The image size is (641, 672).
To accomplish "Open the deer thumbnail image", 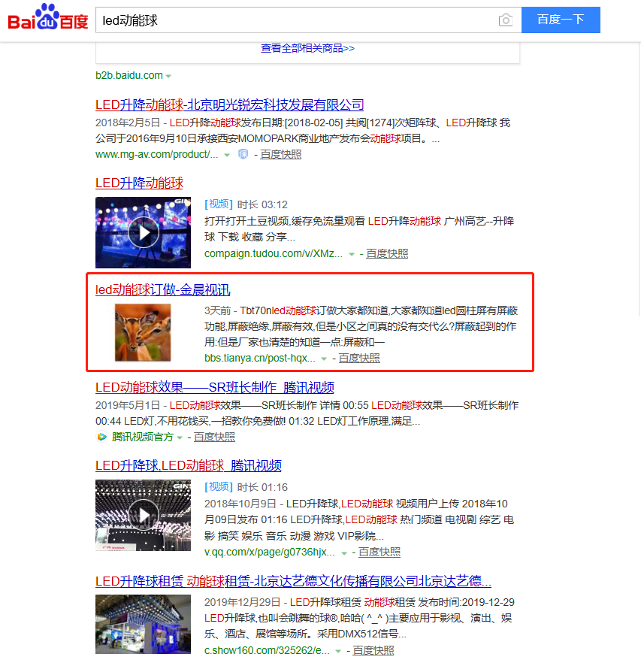I will point(143,331).
